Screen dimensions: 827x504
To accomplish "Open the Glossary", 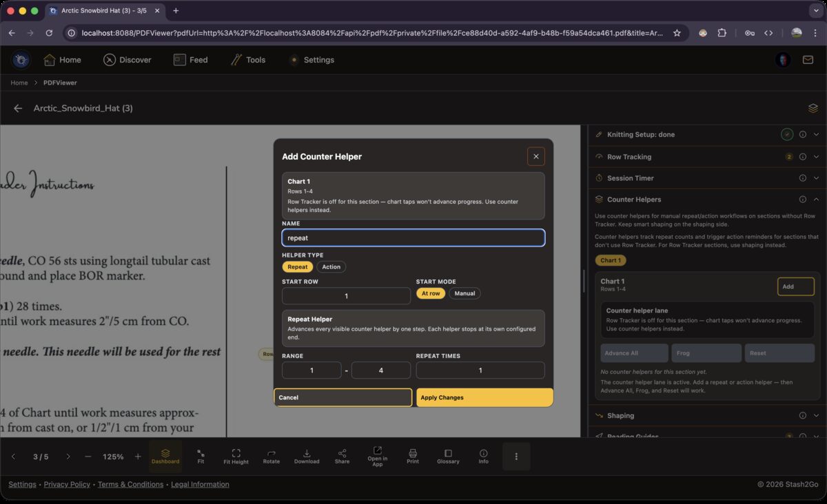I will click(448, 456).
